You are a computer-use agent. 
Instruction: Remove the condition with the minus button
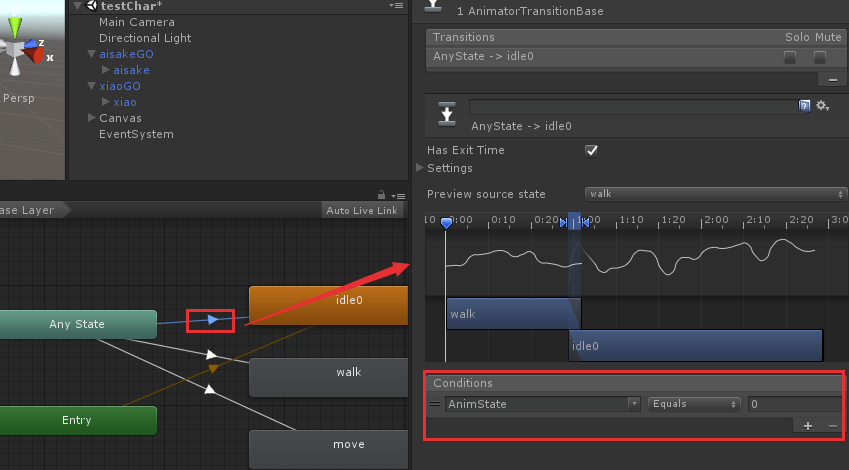point(833,426)
